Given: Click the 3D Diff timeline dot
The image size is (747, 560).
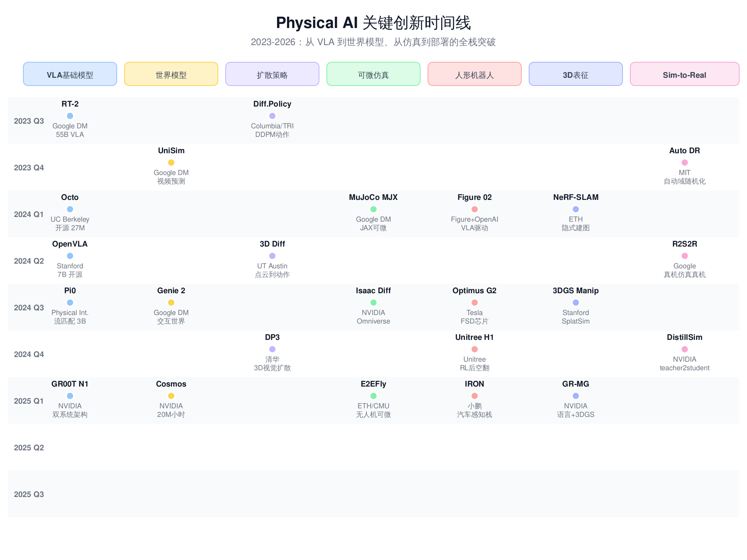Looking at the screenshot, I should [x=272, y=256].
